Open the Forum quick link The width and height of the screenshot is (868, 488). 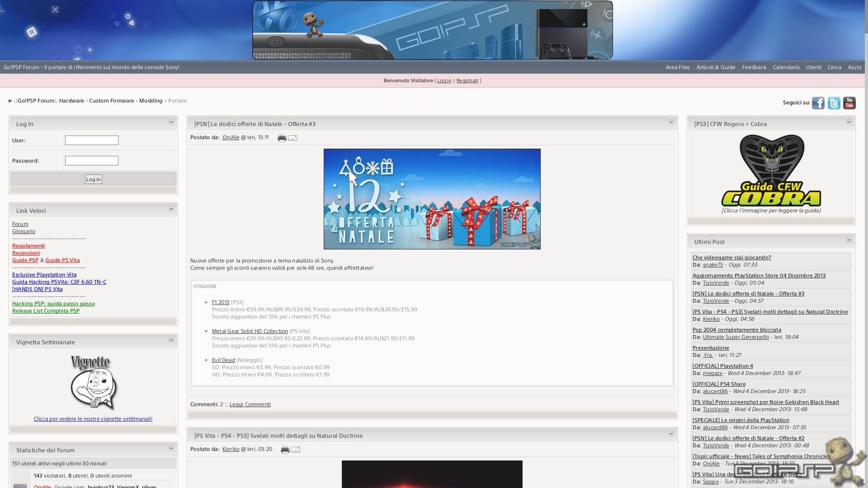point(20,224)
